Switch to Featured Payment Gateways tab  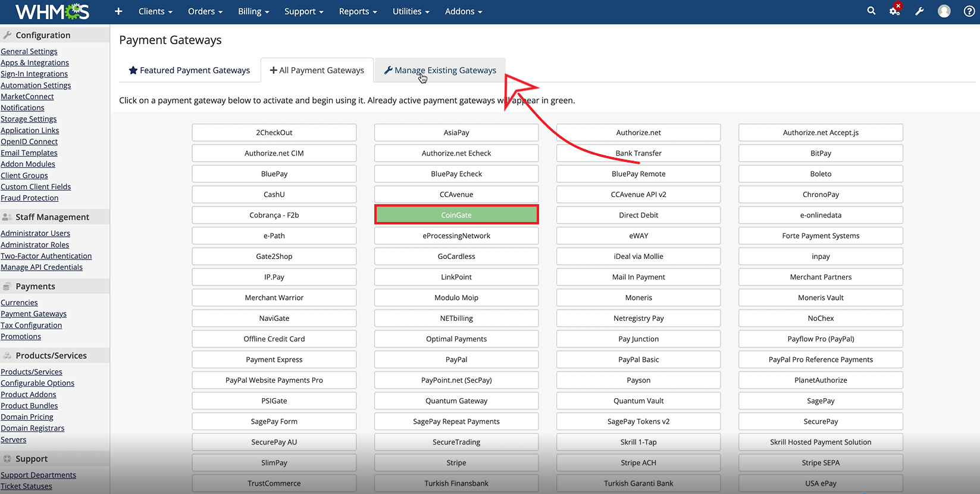coord(189,70)
